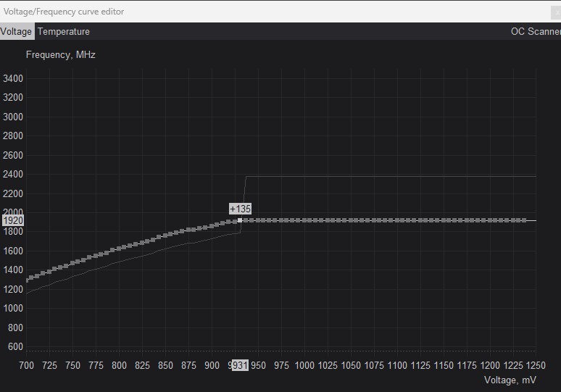Click the Voltage, mV axis title
Image resolution: width=561 pixels, height=392 pixels.
510,380
